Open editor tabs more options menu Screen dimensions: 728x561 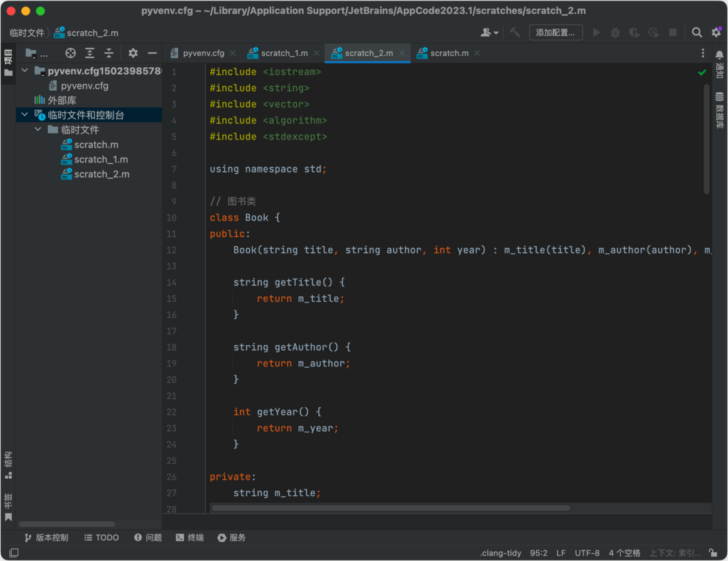point(703,53)
